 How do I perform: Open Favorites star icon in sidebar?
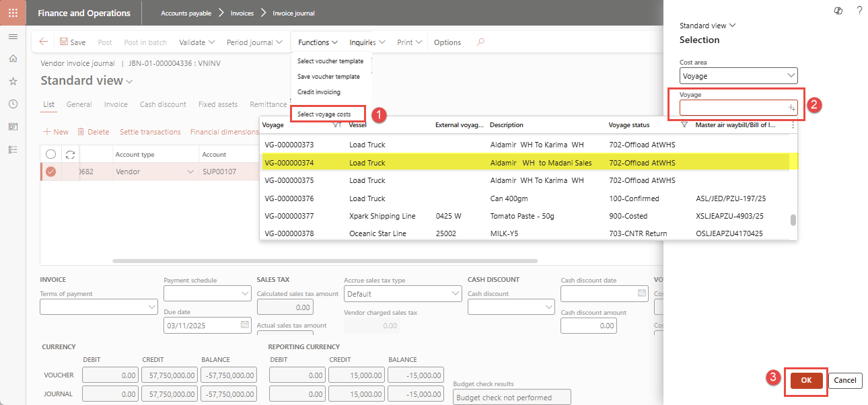click(13, 81)
